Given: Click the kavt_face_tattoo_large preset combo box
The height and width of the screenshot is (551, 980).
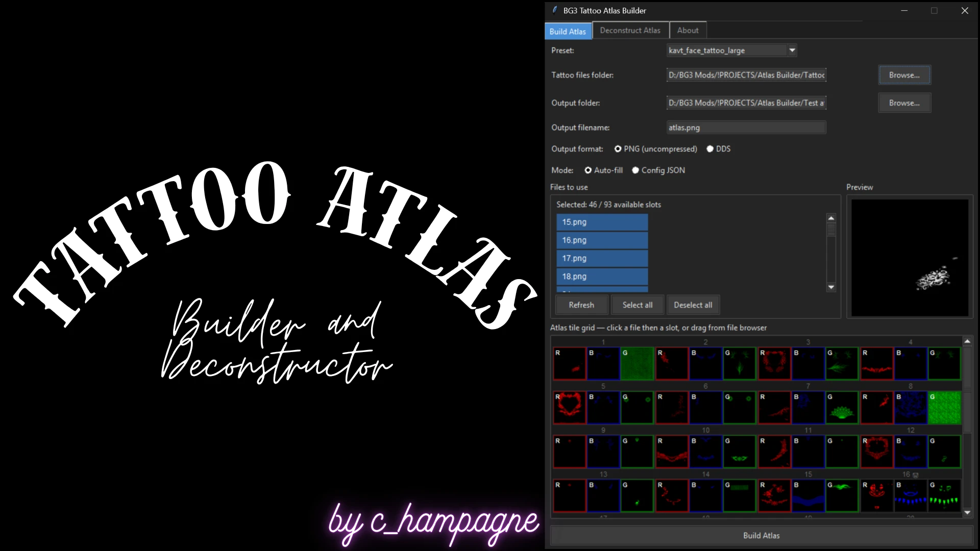Looking at the screenshot, I should pyautogui.click(x=731, y=50).
